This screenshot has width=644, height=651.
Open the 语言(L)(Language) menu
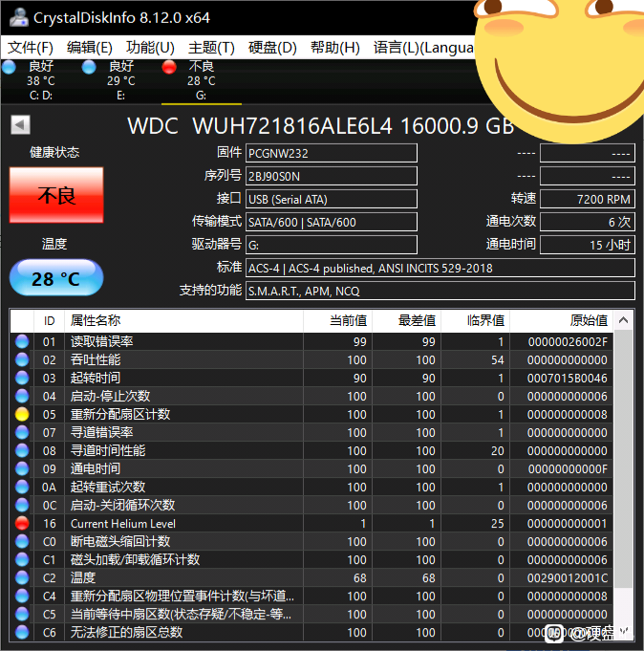[423, 48]
